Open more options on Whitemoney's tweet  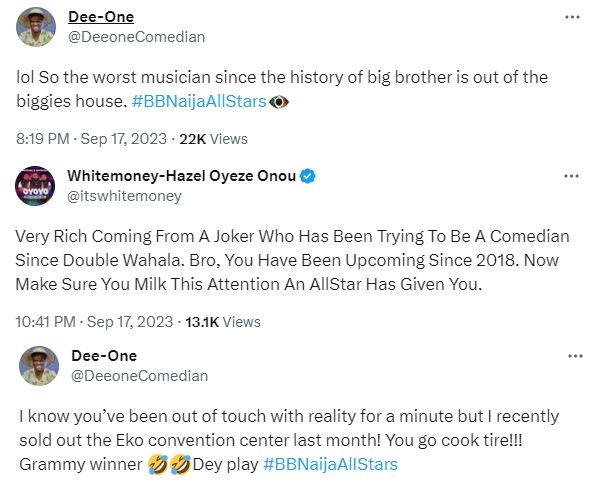click(x=571, y=176)
